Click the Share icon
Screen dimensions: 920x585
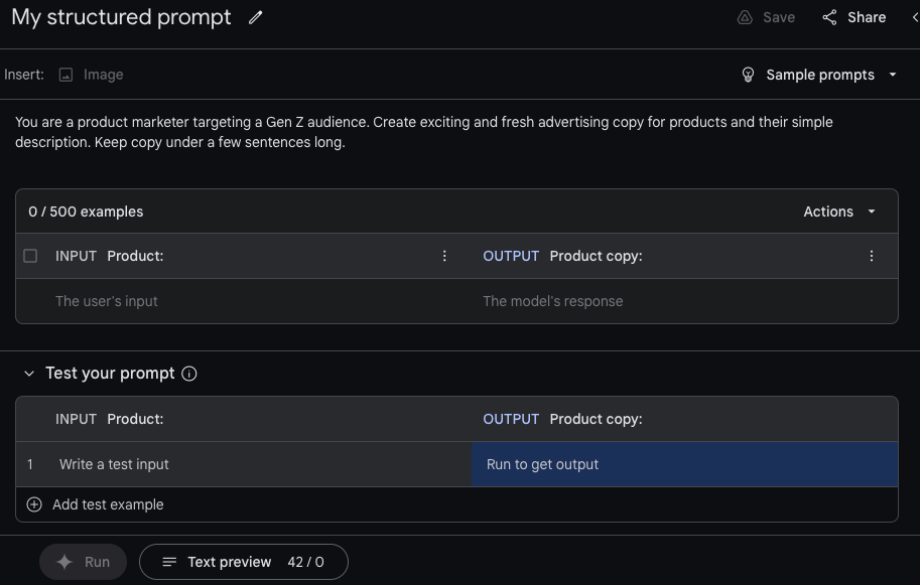tap(829, 18)
